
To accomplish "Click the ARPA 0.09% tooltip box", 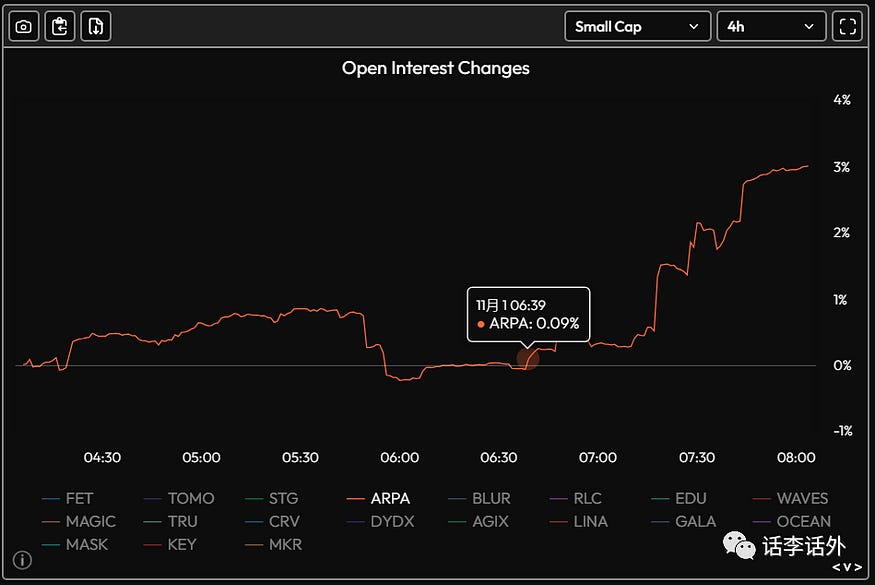I will point(528,314).
